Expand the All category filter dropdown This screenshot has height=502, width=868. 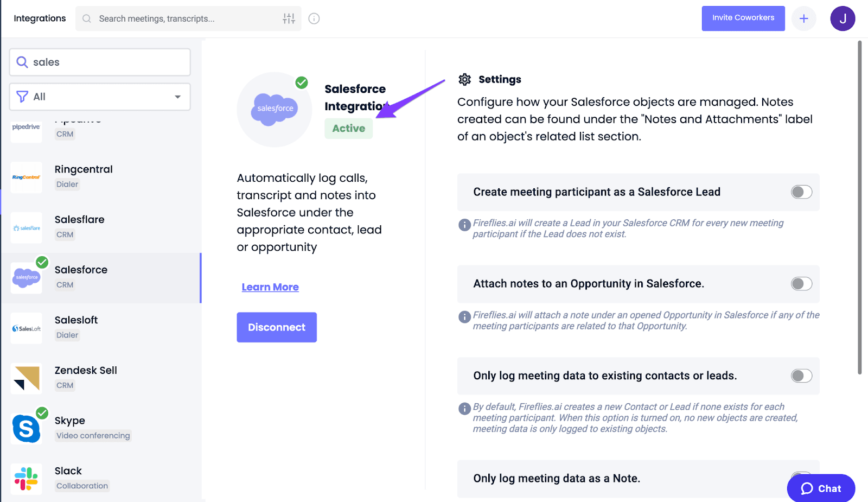[100, 97]
